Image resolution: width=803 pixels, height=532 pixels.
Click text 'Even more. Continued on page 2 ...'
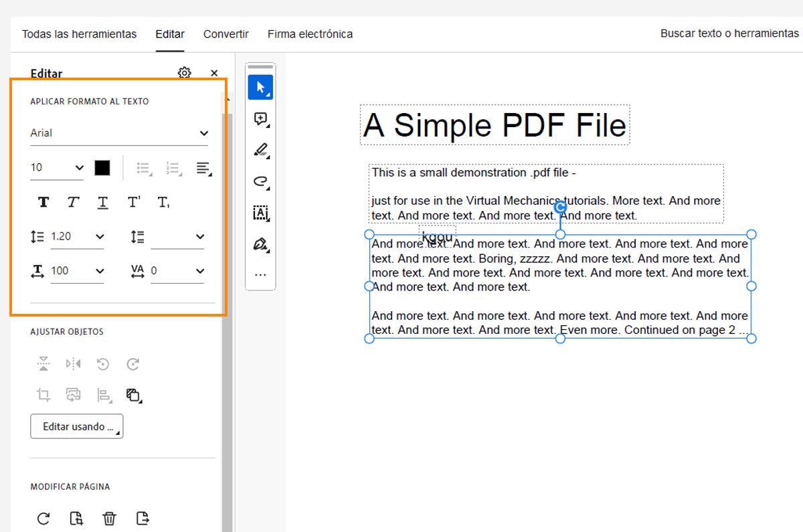[x=654, y=330]
